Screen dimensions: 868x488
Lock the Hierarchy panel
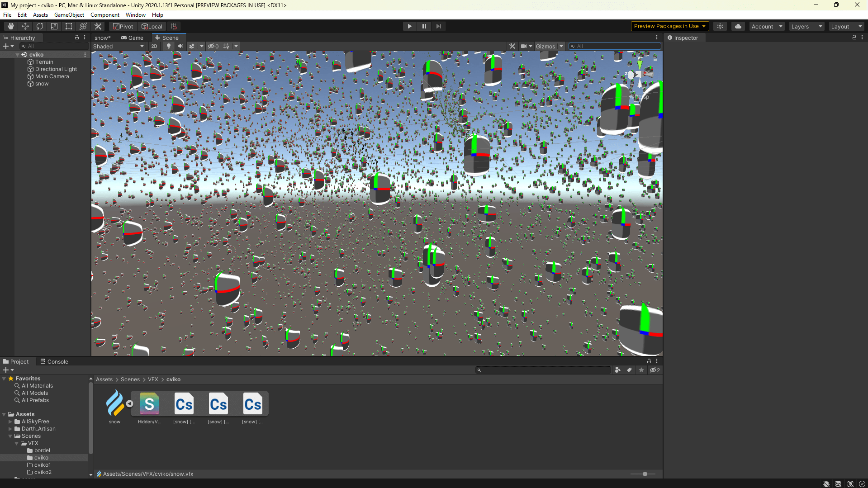77,38
